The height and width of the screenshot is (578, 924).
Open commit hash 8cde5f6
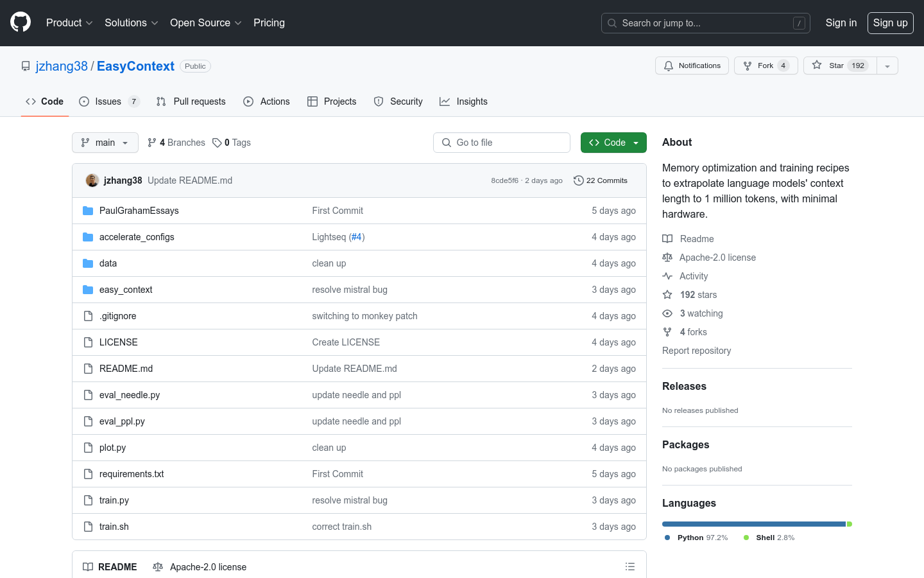click(x=504, y=180)
